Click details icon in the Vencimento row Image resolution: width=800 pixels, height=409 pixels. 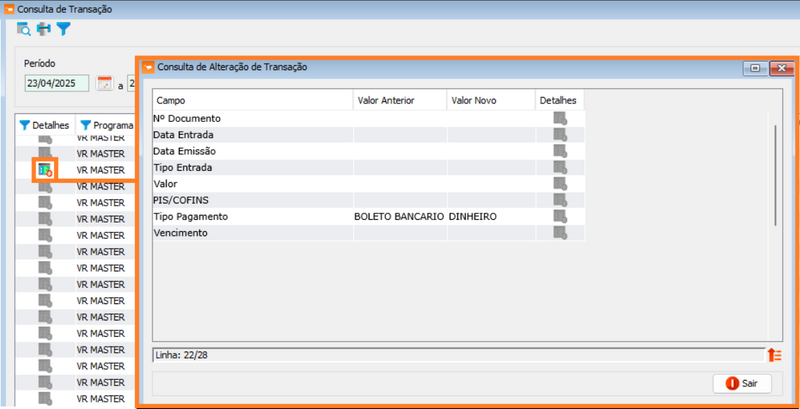[x=560, y=233]
